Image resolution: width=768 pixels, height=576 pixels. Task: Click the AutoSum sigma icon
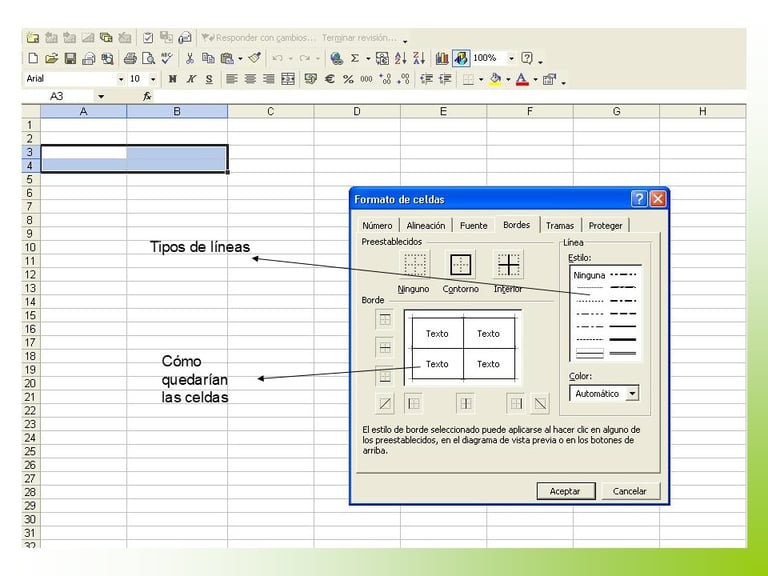[355, 58]
